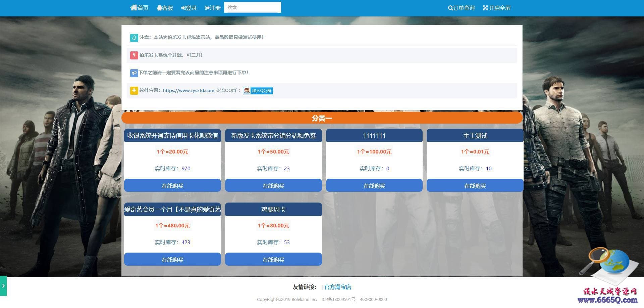Select the 分类一 category bar
The height and width of the screenshot is (308, 644).
[x=322, y=118]
